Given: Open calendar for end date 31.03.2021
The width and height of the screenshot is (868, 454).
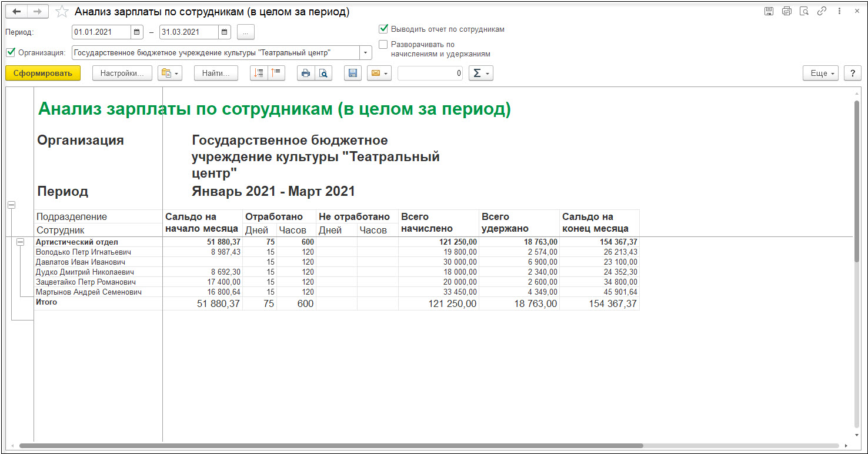Looking at the screenshot, I should coord(225,32).
